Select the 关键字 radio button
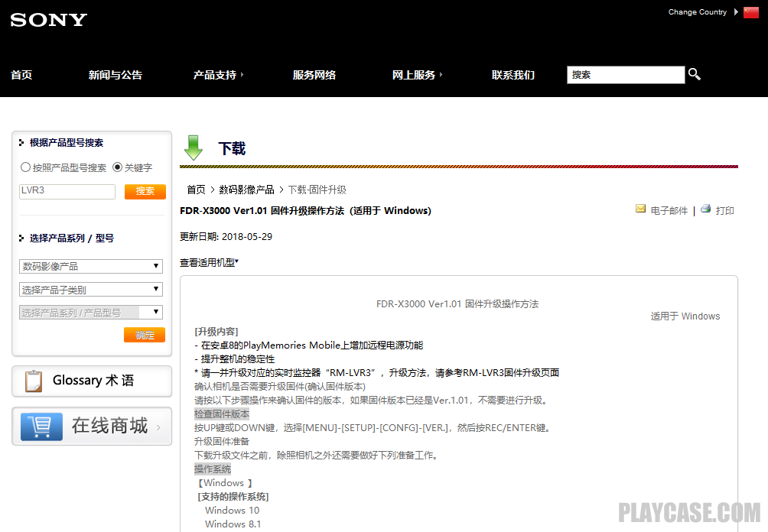The height and width of the screenshot is (532, 768). (118, 167)
